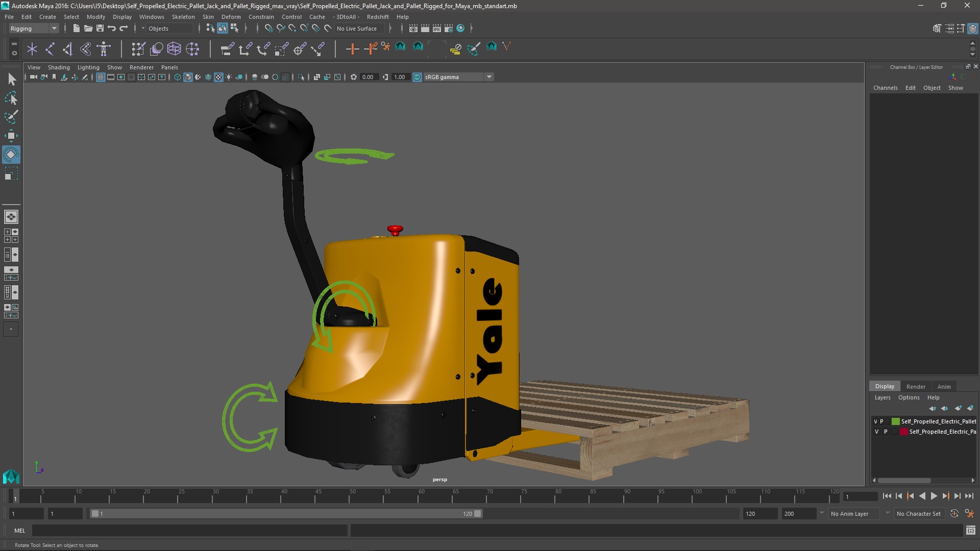Select the Paint Skin Weights tool
The width and height of the screenshot is (980, 551).
[138, 49]
